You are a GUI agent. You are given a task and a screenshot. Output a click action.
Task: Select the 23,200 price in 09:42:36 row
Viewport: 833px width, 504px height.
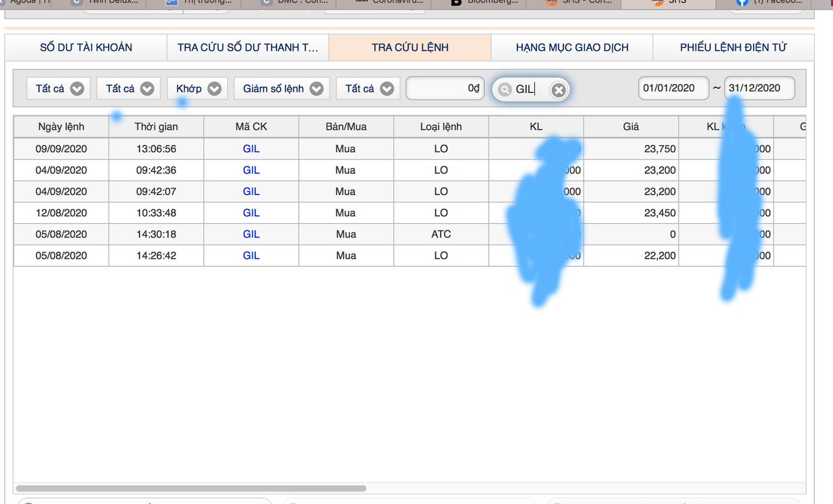(x=631, y=170)
